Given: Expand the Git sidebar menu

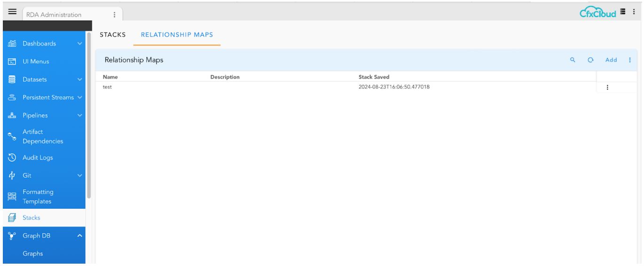Looking at the screenshot, I should click(x=80, y=176).
